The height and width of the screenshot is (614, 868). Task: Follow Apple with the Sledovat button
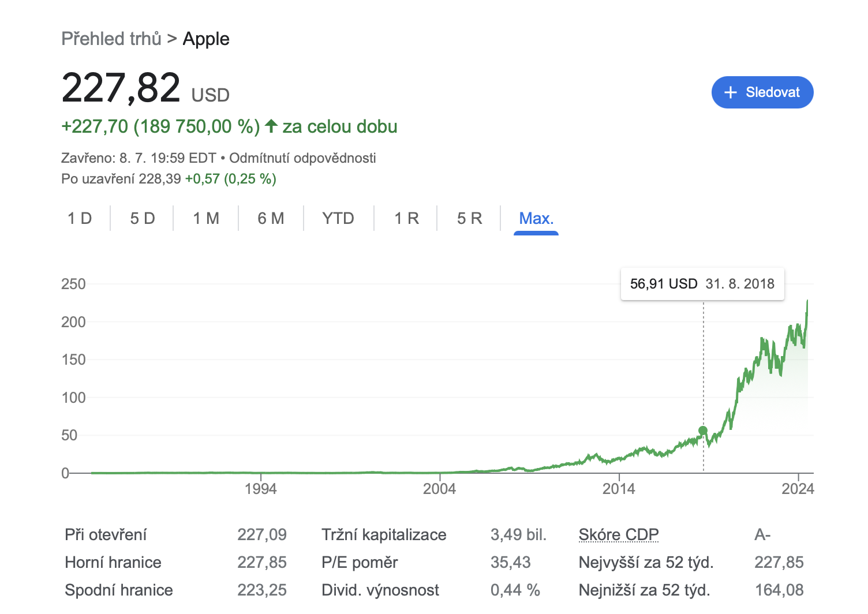[x=762, y=92]
